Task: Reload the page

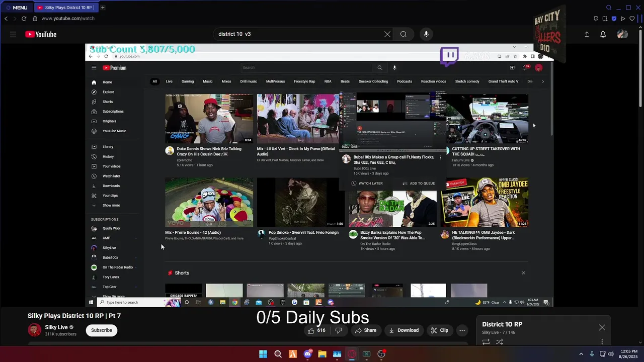Action: point(24,19)
